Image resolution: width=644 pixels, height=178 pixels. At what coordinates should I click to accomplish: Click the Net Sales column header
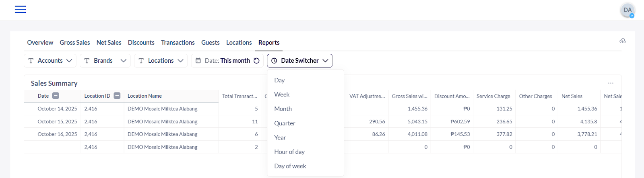coord(572,96)
